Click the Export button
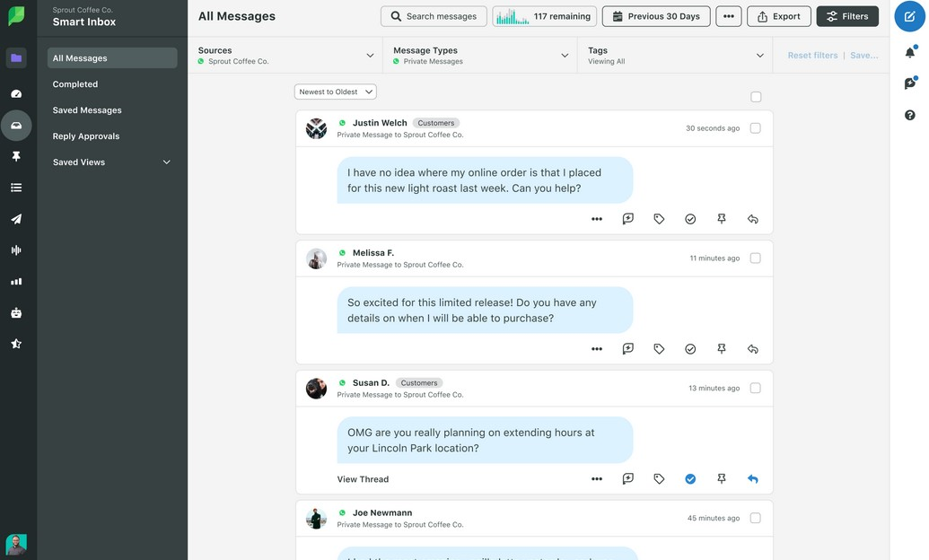Image resolution: width=929 pixels, height=560 pixels. click(x=778, y=16)
